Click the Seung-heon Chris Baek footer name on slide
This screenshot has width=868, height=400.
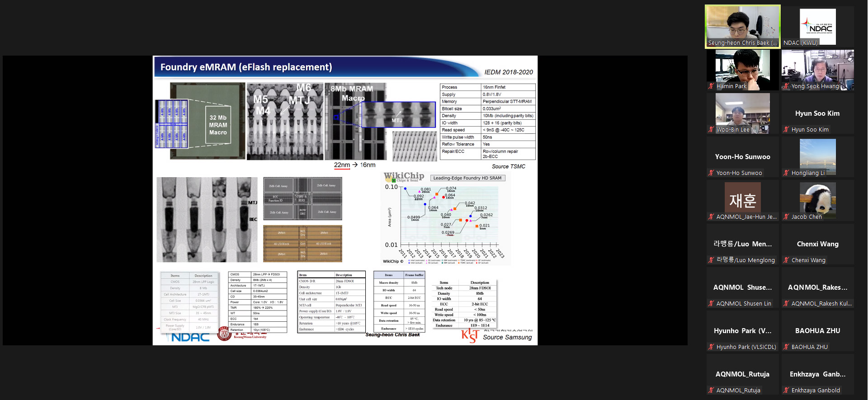click(392, 335)
